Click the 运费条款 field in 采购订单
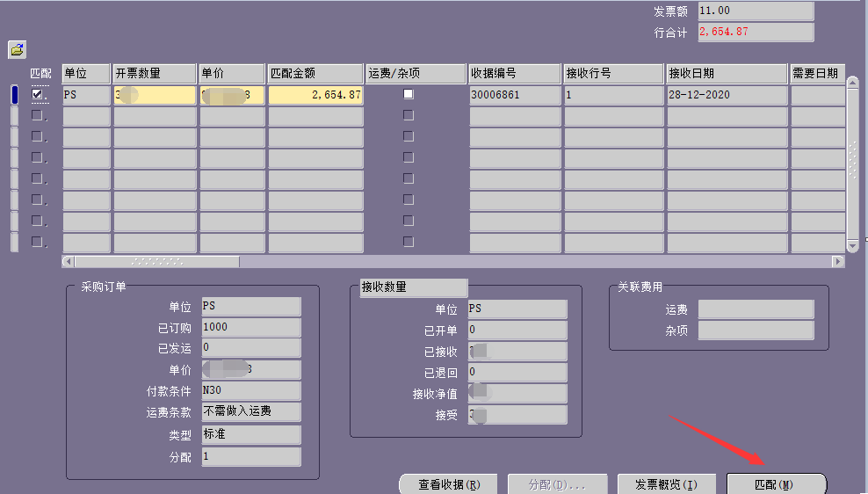The width and height of the screenshot is (868, 494). coord(250,412)
